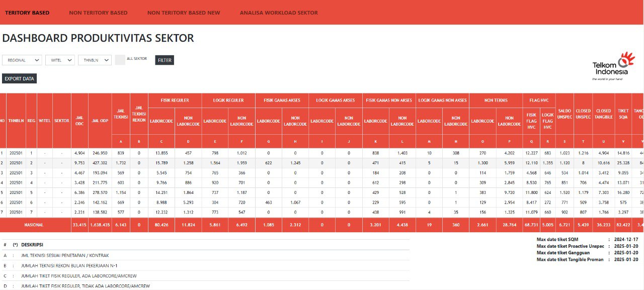Open the THNBLN dropdown
Screen dimensions: 644x290
pos(95,60)
